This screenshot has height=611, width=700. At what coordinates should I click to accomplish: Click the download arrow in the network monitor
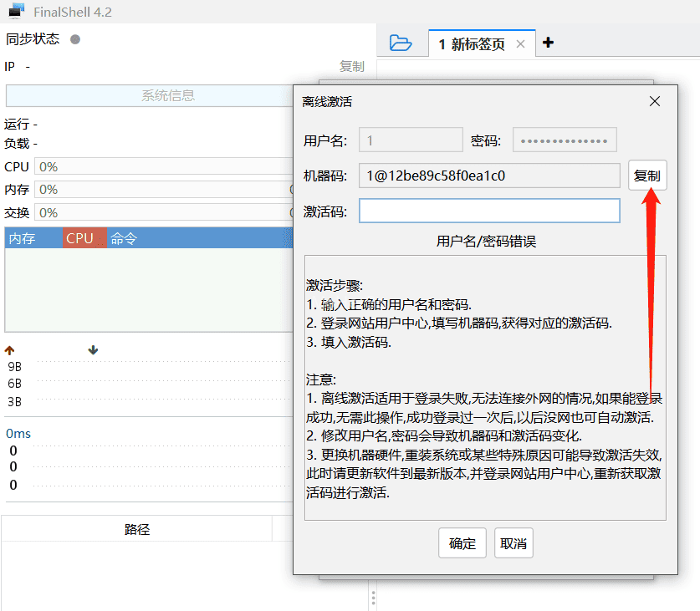pyautogui.click(x=92, y=350)
